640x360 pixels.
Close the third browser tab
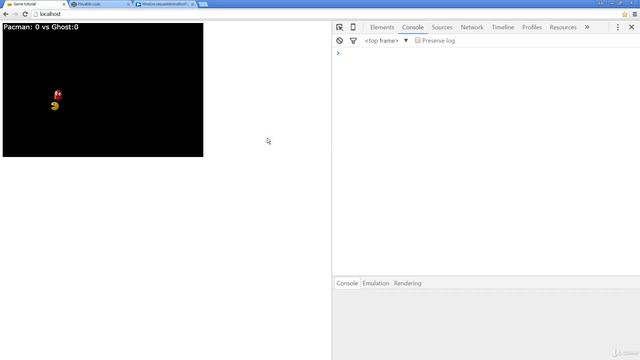192,4
